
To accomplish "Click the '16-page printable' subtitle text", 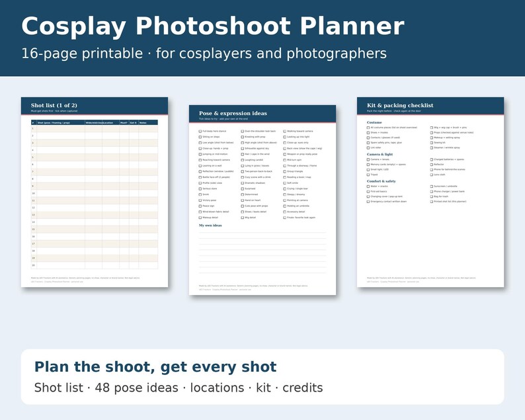I will tap(82, 54).
